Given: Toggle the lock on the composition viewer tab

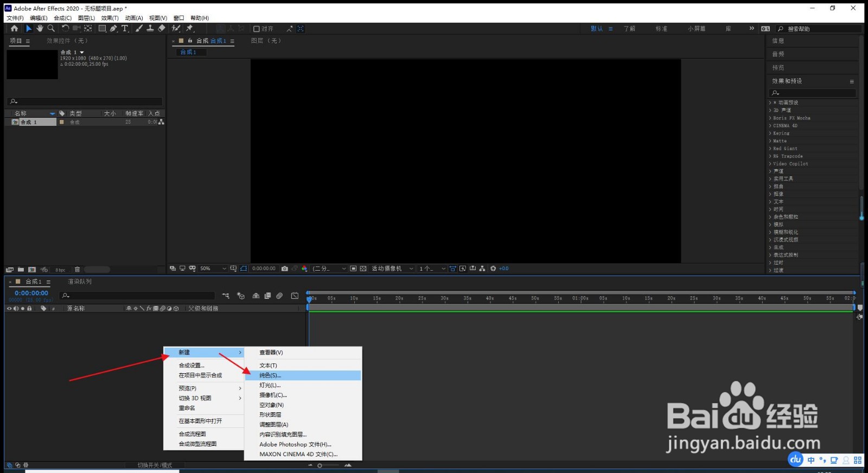Looking at the screenshot, I should coord(190,41).
